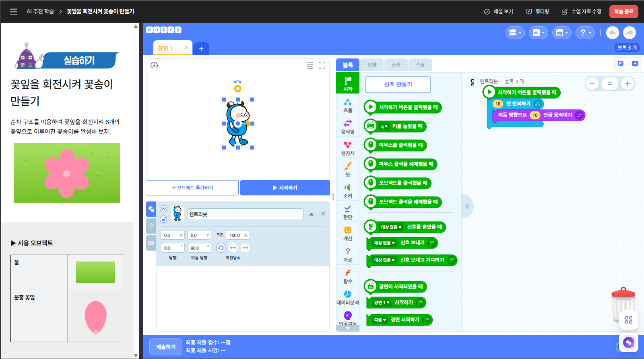
Task: Click the 제출하기 button
Action: pyautogui.click(x=166, y=347)
